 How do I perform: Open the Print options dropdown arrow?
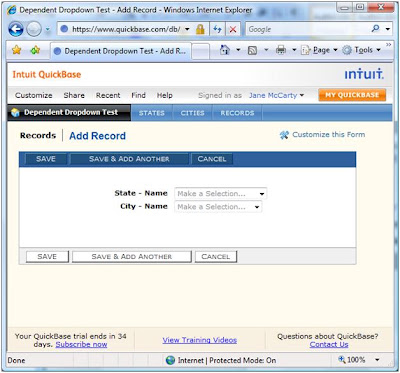coord(294,50)
